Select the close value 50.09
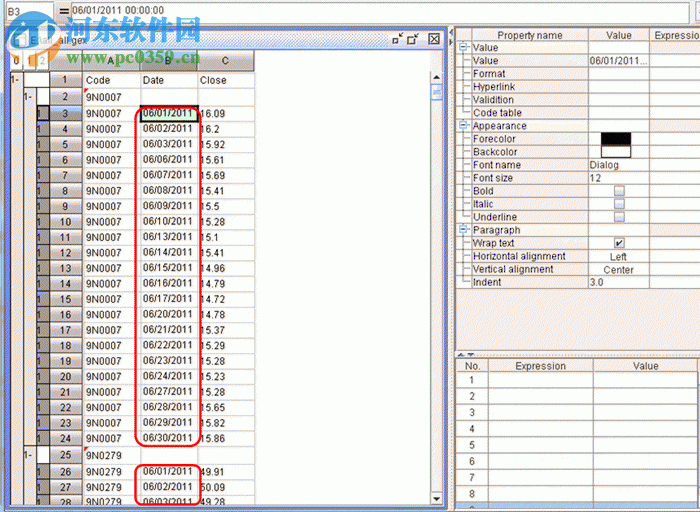Image resolution: width=700 pixels, height=512 pixels. (226, 487)
